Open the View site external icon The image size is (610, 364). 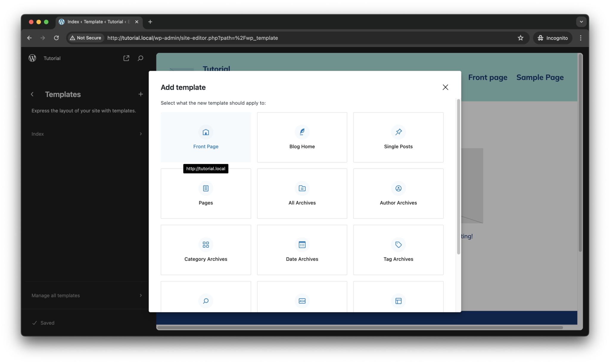126,58
